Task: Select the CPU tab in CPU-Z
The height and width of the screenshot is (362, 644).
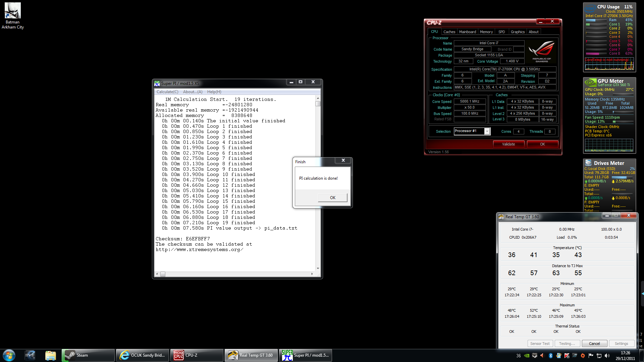Action: 434,32
